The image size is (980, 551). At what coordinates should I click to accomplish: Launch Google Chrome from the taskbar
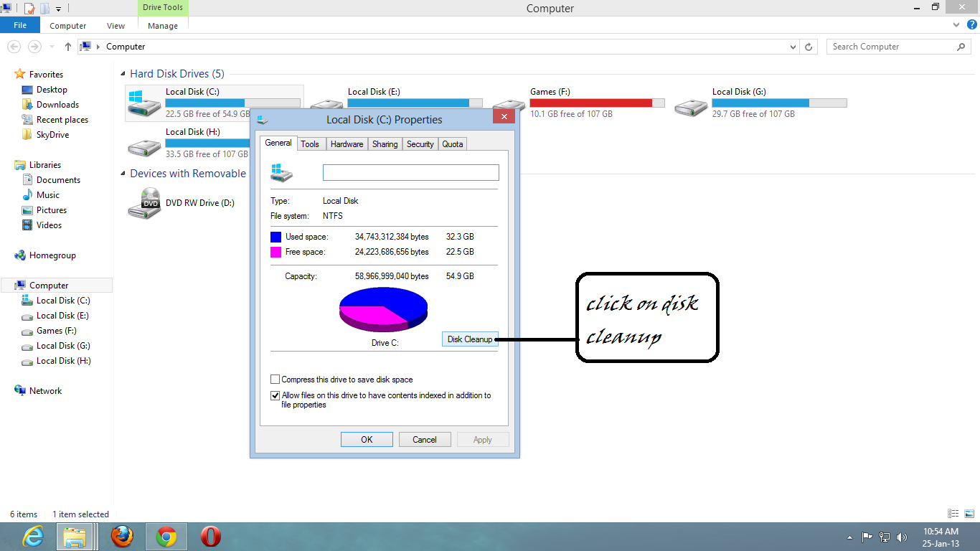(x=166, y=536)
